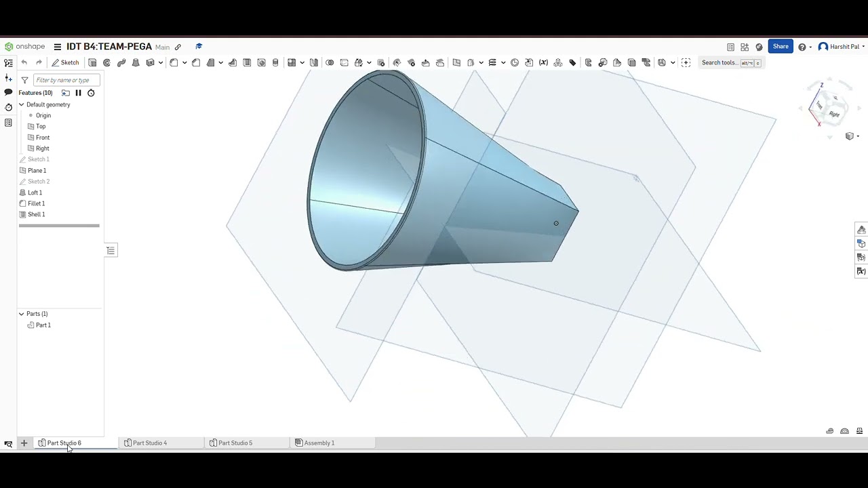Click the Filter by name or type field
868x488 pixels.
(x=66, y=80)
